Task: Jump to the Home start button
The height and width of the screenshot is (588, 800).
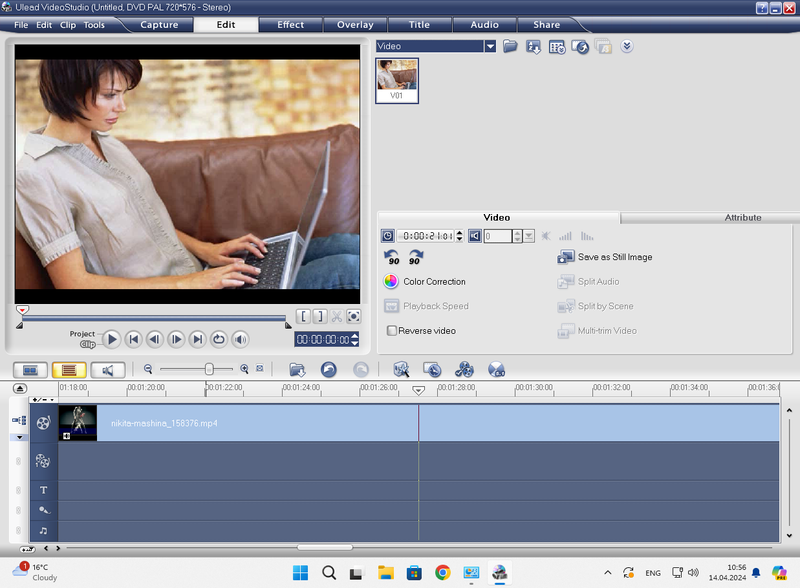Action: (134, 339)
